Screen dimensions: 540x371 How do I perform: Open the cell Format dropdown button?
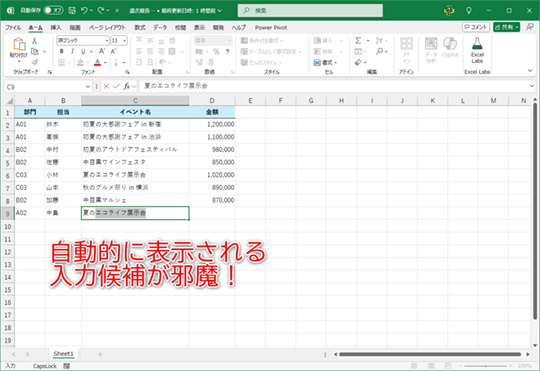[x=325, y=62]
